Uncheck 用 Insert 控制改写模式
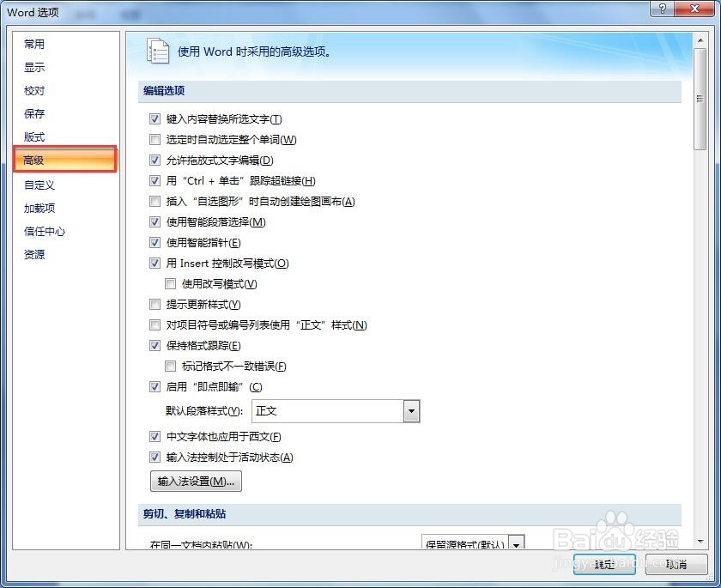The image size is (721, 588). coord(155,263)
